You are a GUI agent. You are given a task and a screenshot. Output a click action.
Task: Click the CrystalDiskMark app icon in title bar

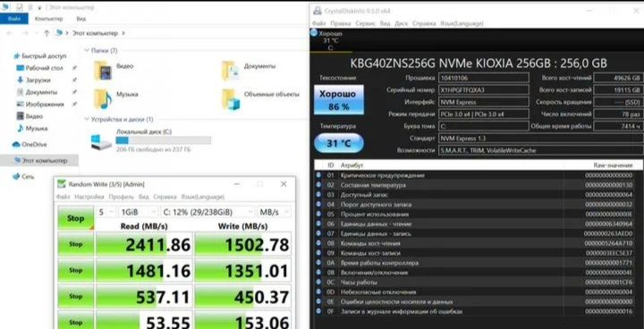click(x=62, y=184)
